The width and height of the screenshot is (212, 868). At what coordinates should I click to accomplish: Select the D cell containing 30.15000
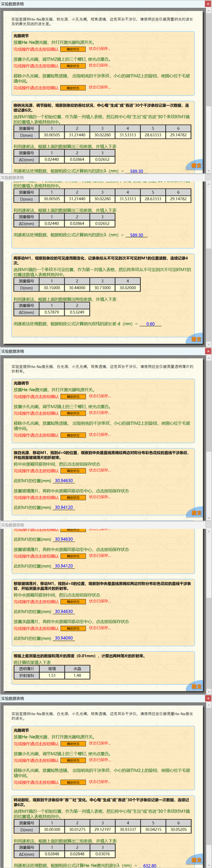pyautogui.click(x=52, y=288)
